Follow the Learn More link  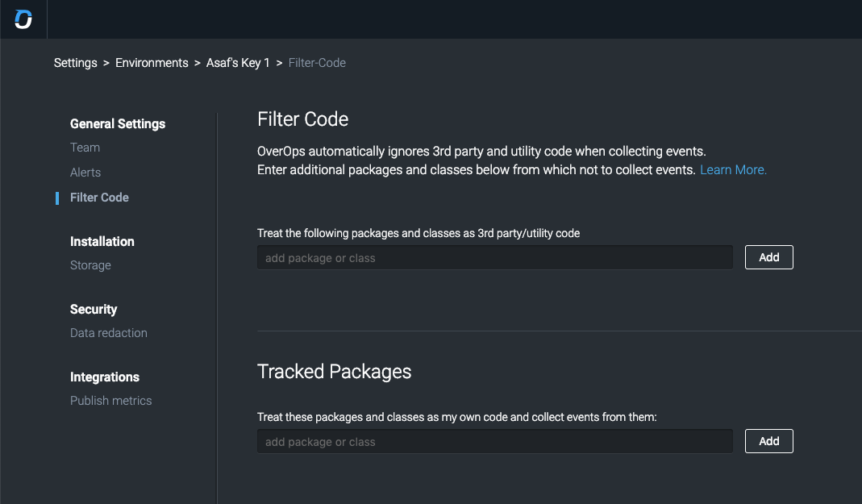coord(733,170)
